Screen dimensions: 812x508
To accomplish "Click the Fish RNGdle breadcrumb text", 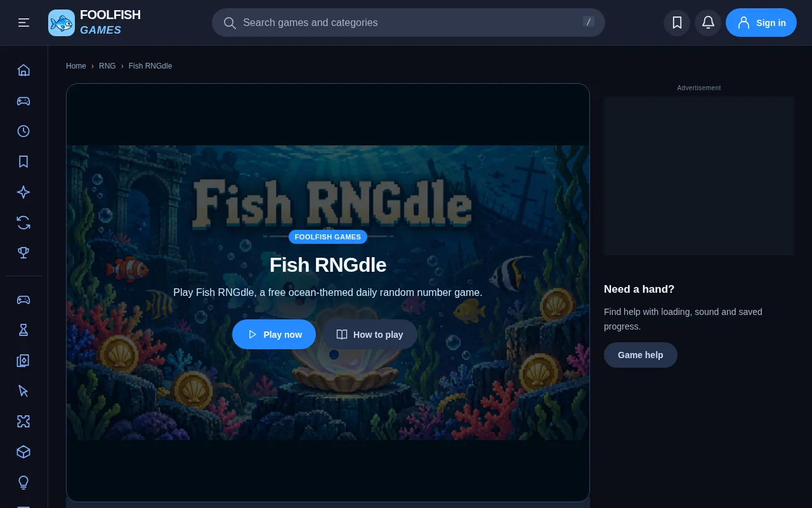I will pos(150,66).
